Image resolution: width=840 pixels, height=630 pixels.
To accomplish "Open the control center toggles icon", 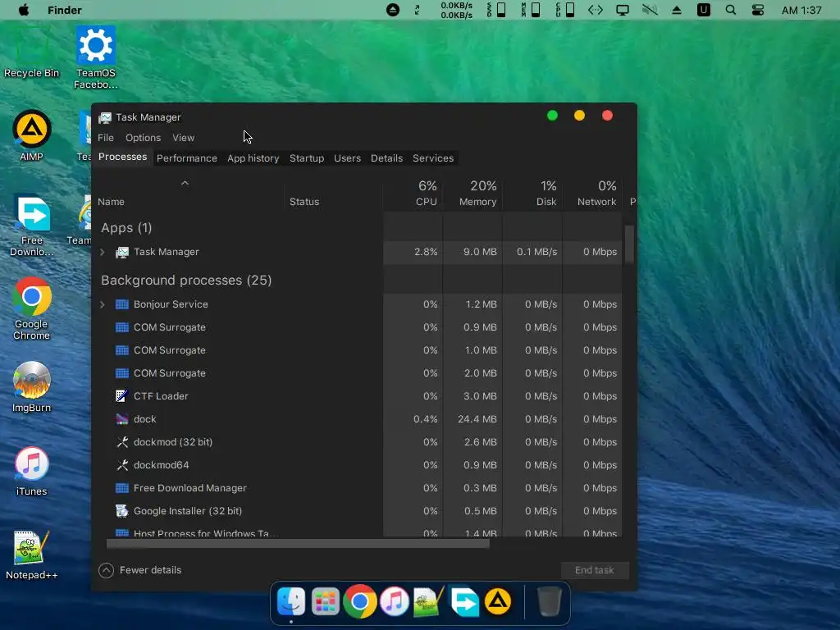I will [757, 10].
